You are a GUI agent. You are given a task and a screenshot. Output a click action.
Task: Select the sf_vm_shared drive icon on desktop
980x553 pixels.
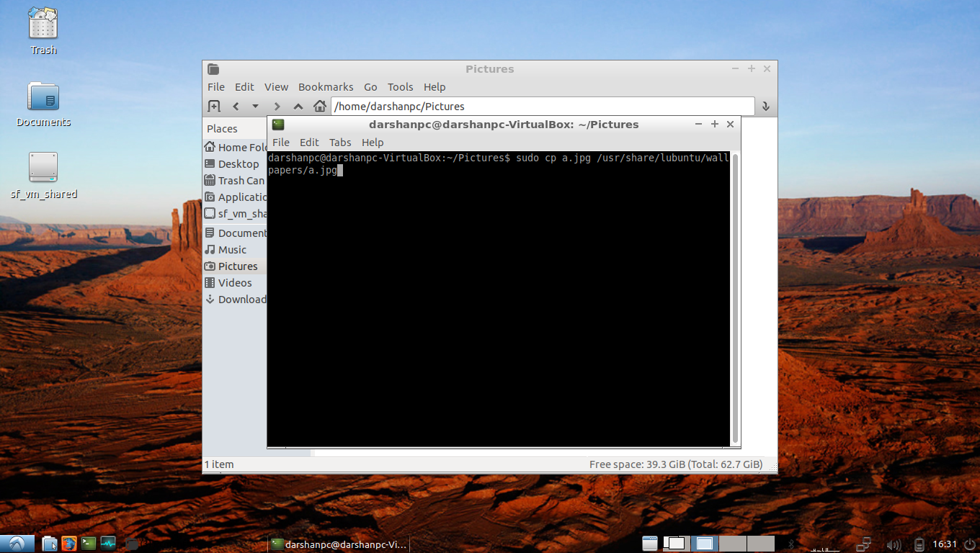43,167
